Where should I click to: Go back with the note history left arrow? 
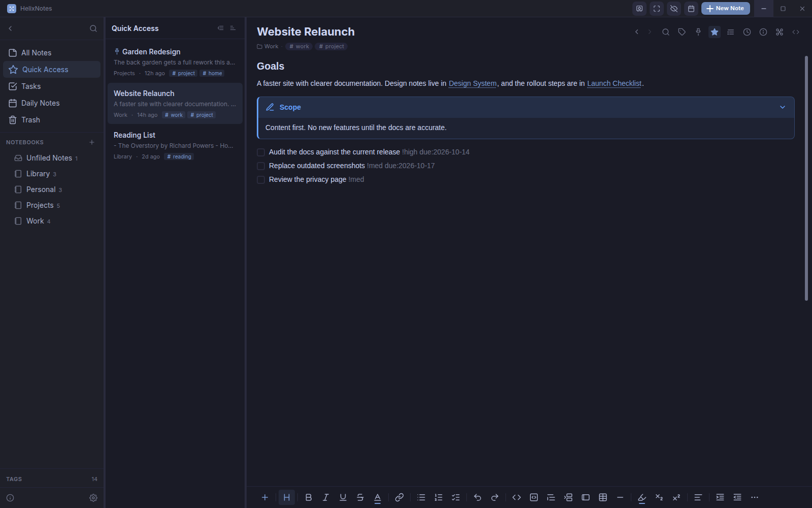coord(637,32)
